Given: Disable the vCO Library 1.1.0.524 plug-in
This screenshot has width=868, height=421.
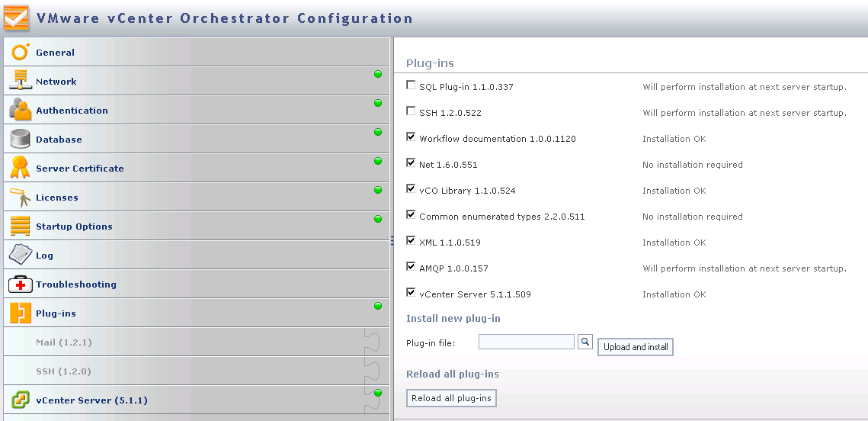Looking at the screenshot, I should pos(412,189).
